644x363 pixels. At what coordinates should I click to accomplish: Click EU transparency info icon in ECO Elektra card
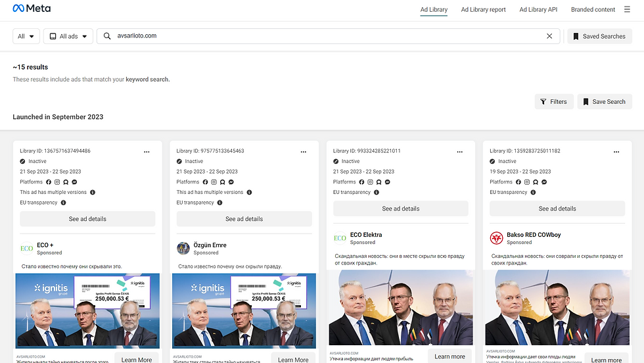376,193
